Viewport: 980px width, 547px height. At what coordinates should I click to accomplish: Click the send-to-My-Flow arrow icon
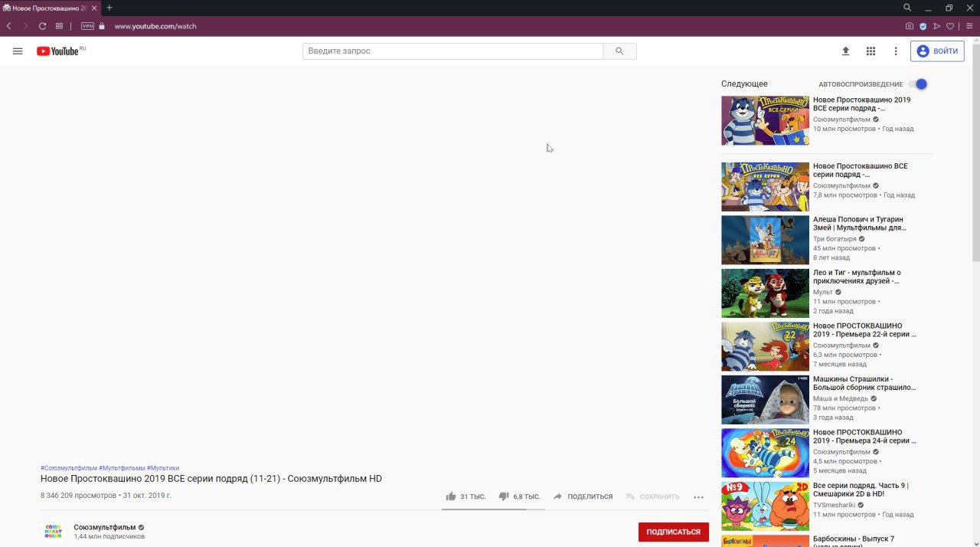click(937, 26)
